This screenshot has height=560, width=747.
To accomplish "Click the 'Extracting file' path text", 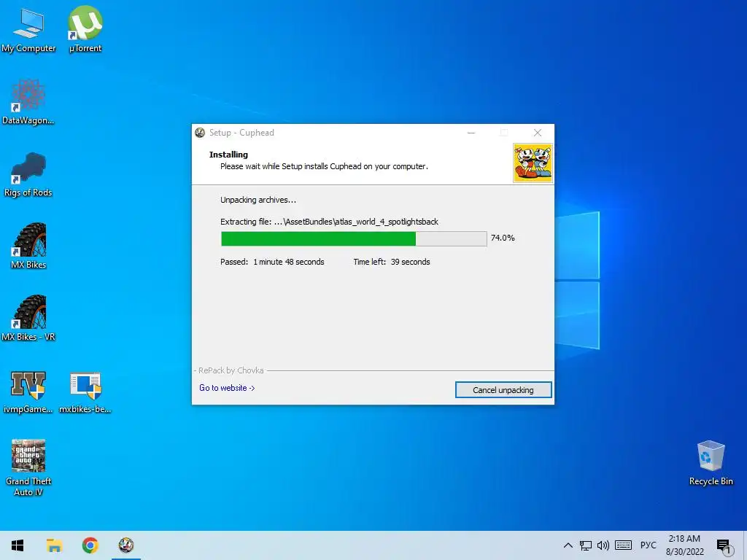I will click(x=329, y=222).
